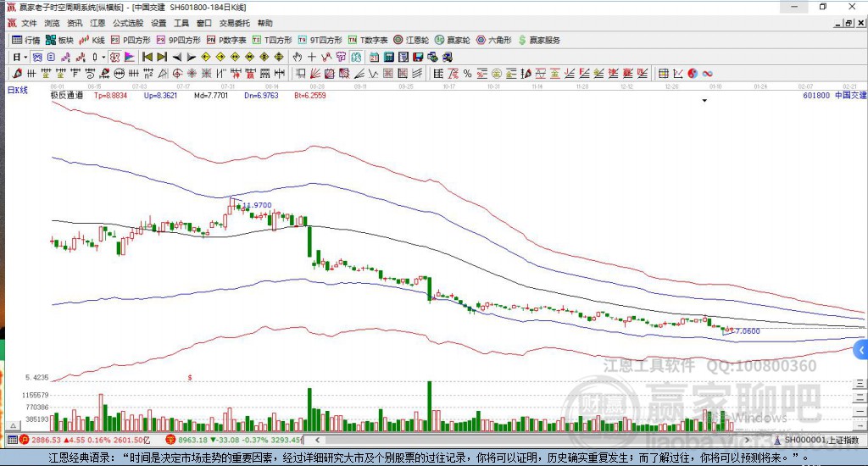
Task: Click the percent retracement tool icon
Action: [468, 74]
